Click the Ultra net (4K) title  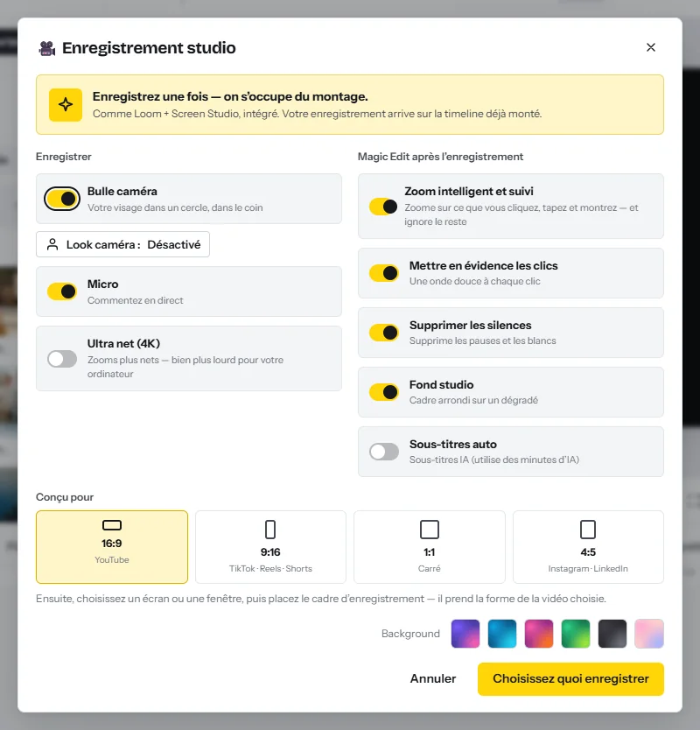(123, 344)
